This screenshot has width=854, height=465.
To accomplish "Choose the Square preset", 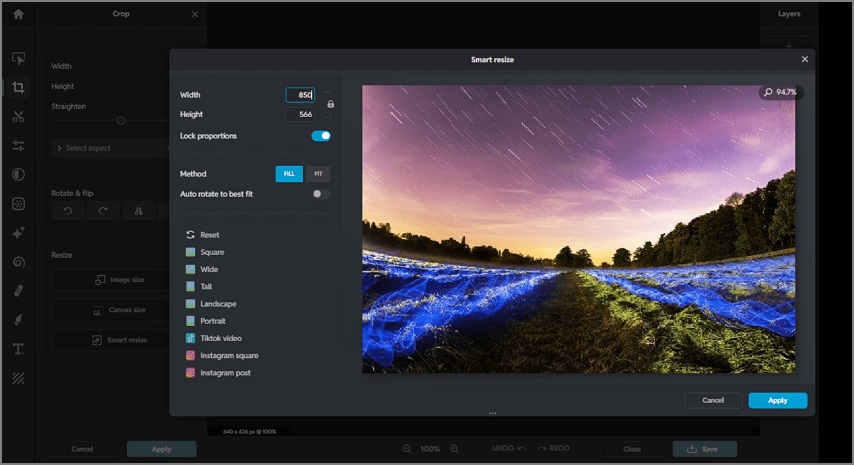I will (205, 252).
